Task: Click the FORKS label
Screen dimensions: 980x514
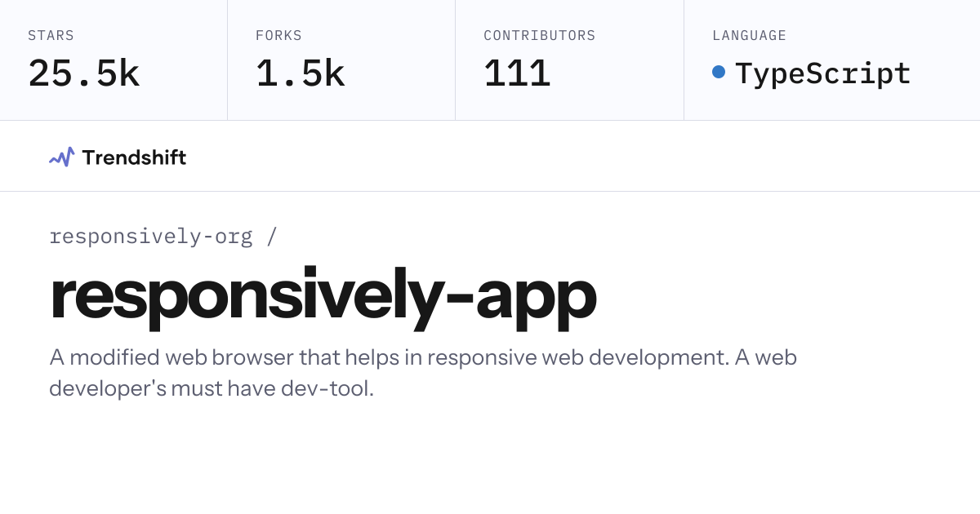Action: 278,36
